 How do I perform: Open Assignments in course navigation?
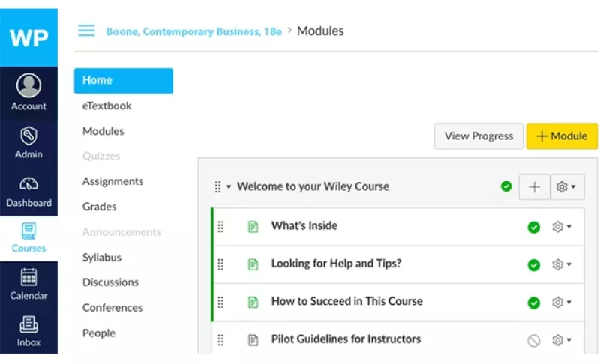click(113, 181)
